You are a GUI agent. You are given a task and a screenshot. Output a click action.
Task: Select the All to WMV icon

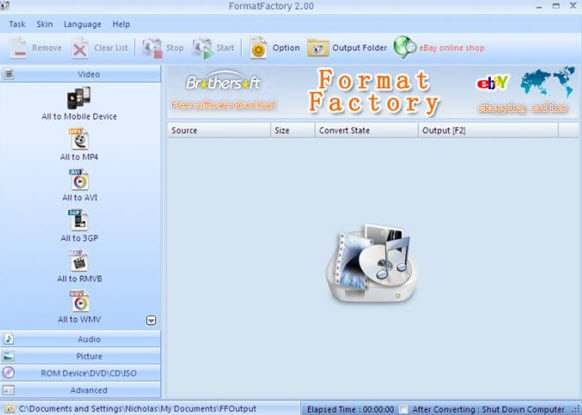pyautogui.click(x=79, y=301)
